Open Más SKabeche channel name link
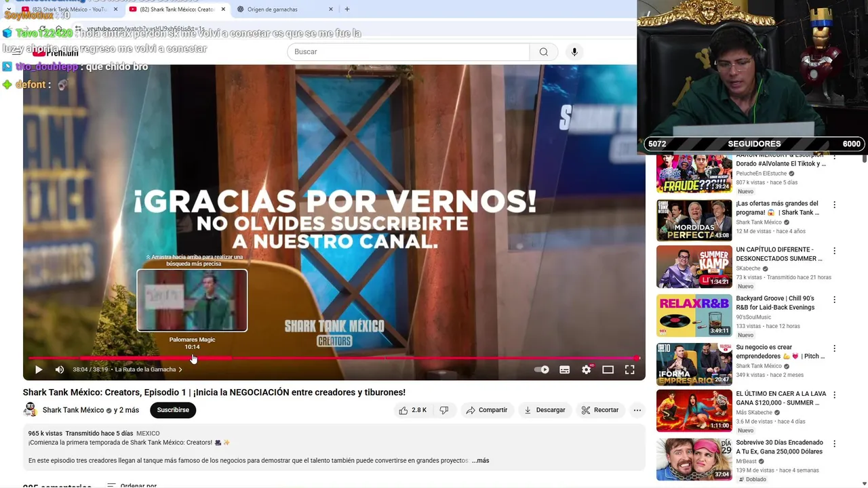The height and width of the screenshot is (488, 868). pos(754,412)
